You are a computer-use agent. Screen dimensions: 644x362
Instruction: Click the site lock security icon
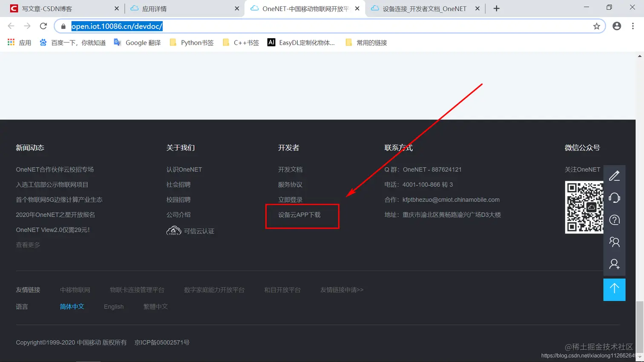pos(63,26)
